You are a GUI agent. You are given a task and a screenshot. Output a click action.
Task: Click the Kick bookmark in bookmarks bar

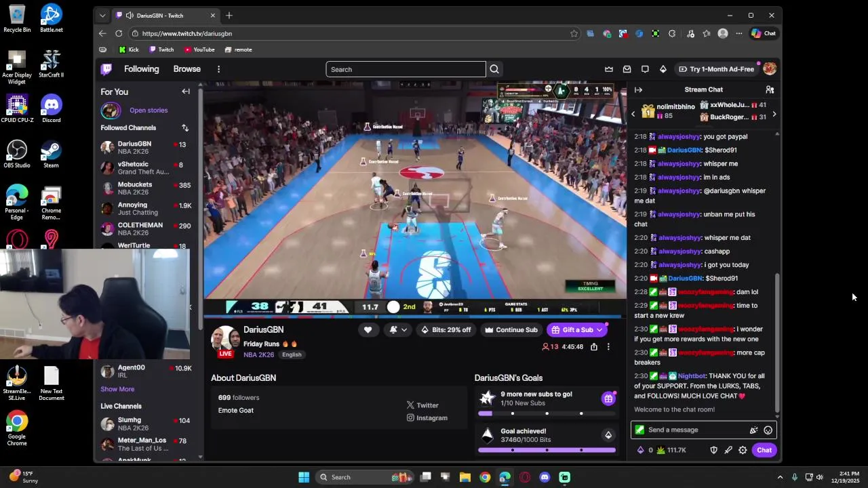tap(129, 49)
